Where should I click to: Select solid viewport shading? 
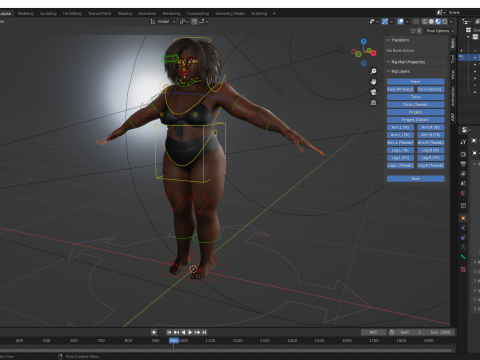pyautogui.click(x=431, y=21)
